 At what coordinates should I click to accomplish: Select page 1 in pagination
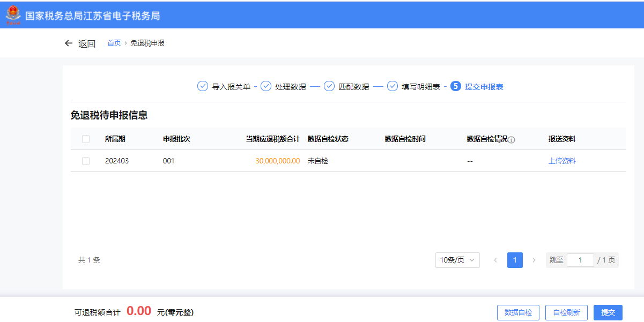point(515,260)
